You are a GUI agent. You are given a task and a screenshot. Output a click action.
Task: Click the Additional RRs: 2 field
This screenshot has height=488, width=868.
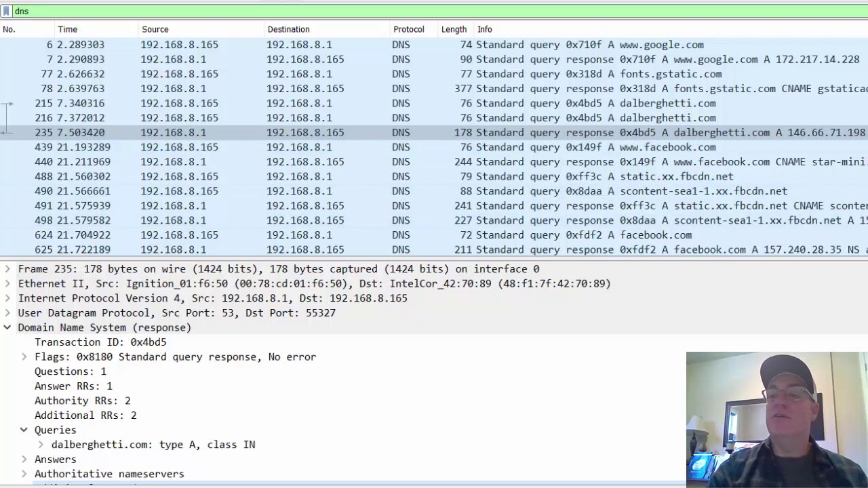(85, 415)
